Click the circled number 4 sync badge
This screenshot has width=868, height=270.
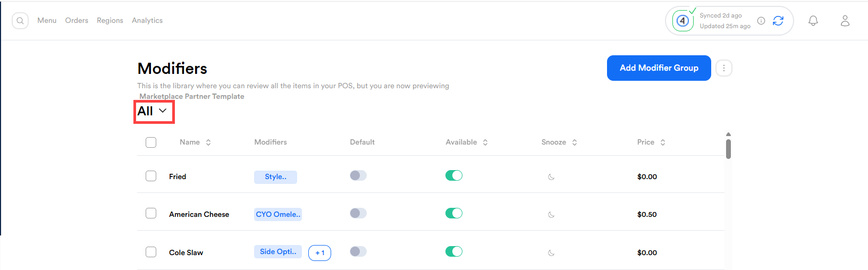click(x=683, y=21)
